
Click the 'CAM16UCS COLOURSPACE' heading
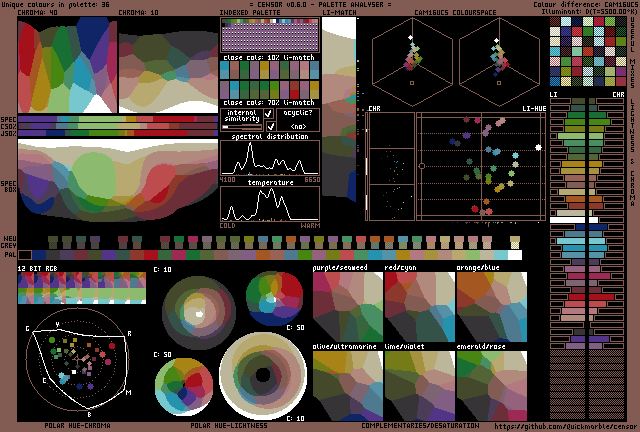pyautogui.click(x=455, y=12)
